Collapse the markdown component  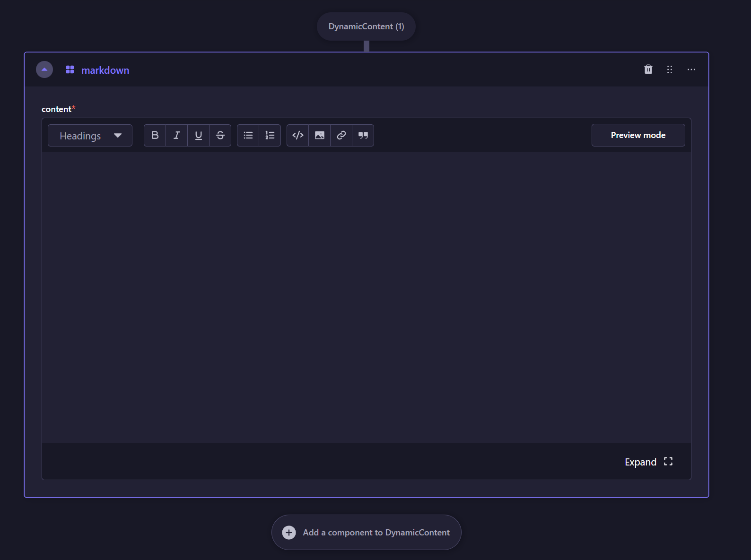click(44, 69)
